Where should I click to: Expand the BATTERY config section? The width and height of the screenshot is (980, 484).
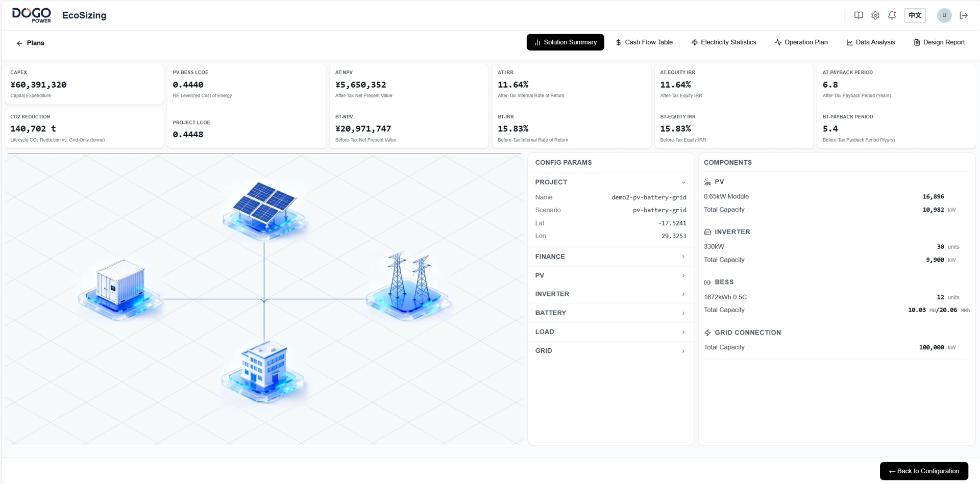point(610,313)
